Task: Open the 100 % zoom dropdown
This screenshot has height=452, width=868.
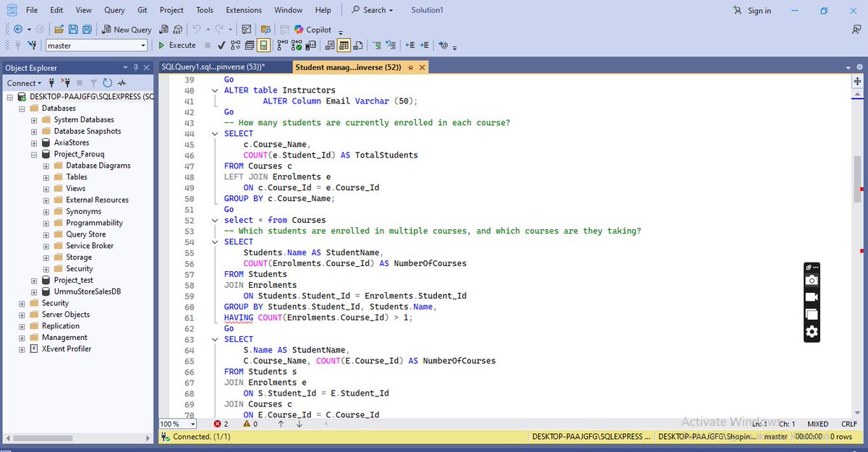Action: (191, 424)
